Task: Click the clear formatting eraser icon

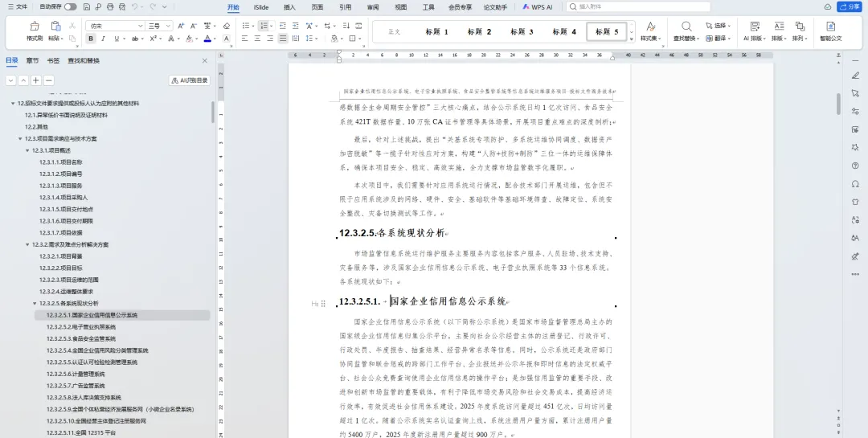Action: click(227, 26)
